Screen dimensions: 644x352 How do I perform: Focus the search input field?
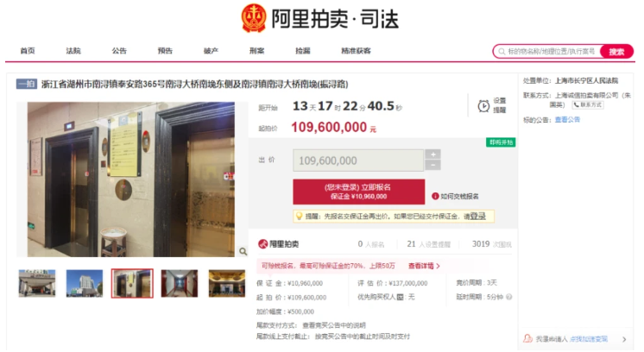pos(551,51)
